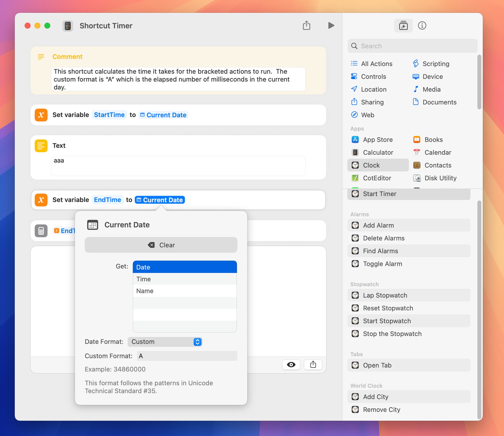Select the Scripting category
The height and width of the screenshot is (436, 504).
[436, 64]
